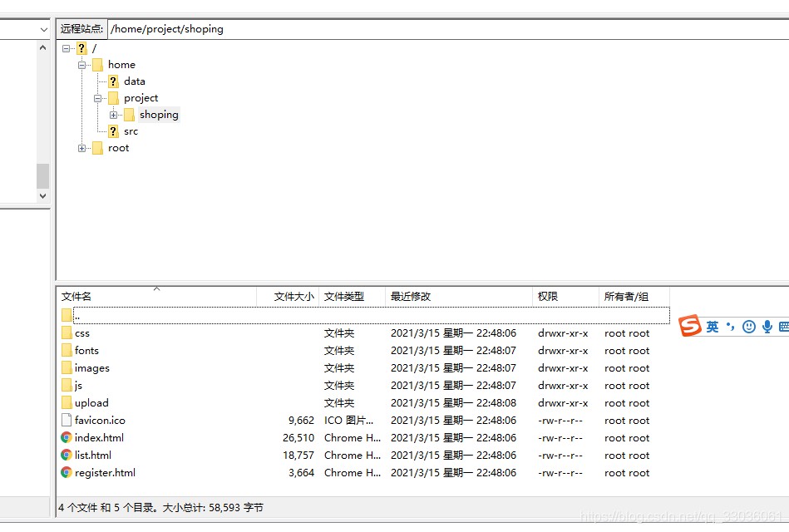Sort by 权限 column header
Image resolution: width=789 pixels, height=532 pixels.
[x=565, y=297]
